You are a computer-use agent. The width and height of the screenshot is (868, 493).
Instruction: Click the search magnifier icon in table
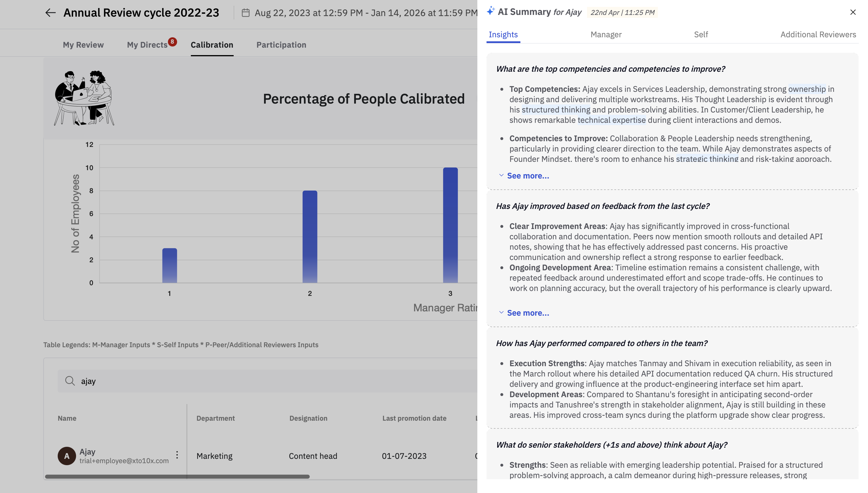(x=70, y=381)
